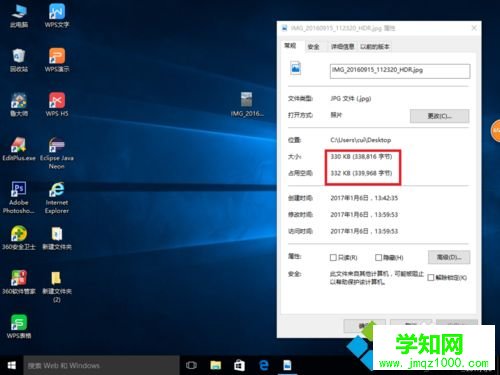Select the 360安全卫士 desktop icon

[19, 238]
